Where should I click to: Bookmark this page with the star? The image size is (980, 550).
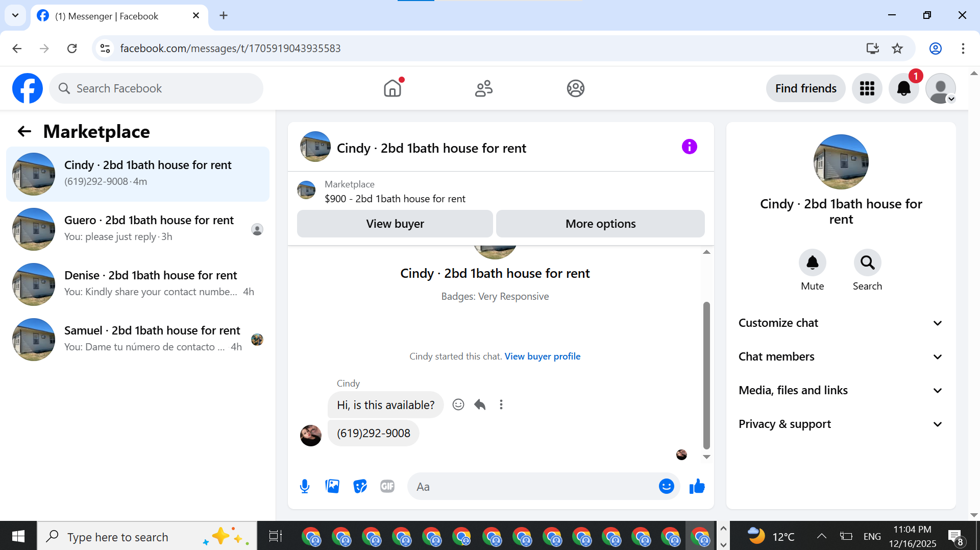click(x=897, y=49)
